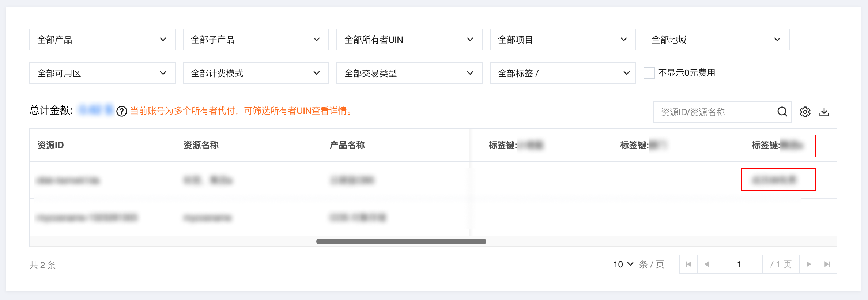Enable 不显示0元费用 checkbox
Image resolution: width=868 pixels, height=300 pixels.
click(649, 73)
